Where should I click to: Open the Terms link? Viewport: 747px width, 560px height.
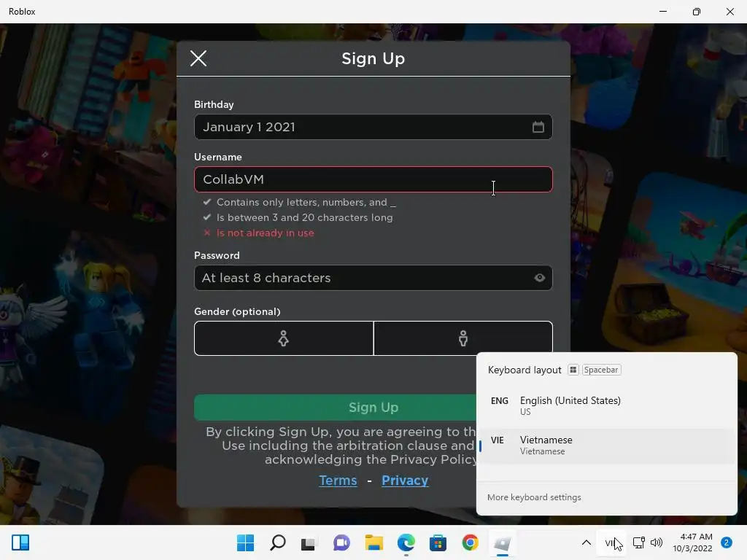tap(338, 481)
